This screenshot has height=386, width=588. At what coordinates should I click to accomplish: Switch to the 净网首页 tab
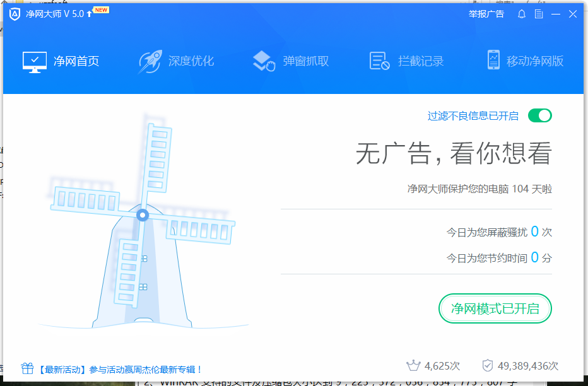(x=61, y=61)
